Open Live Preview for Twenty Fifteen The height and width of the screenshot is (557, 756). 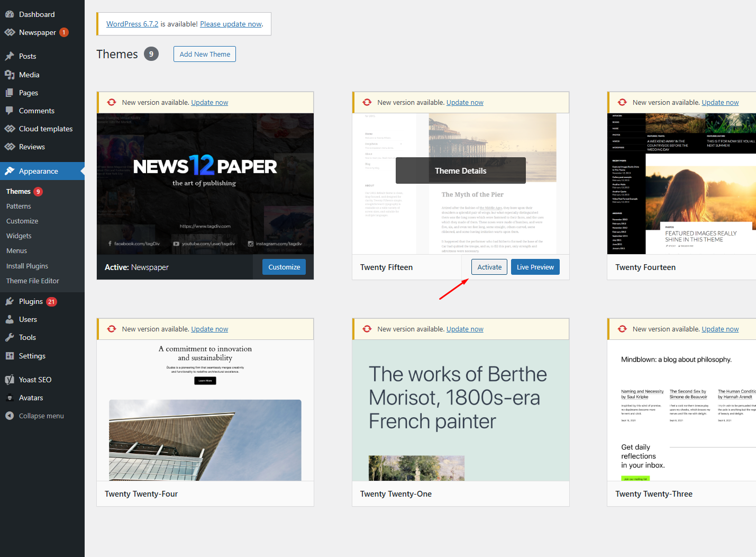(x=535, y=267)
